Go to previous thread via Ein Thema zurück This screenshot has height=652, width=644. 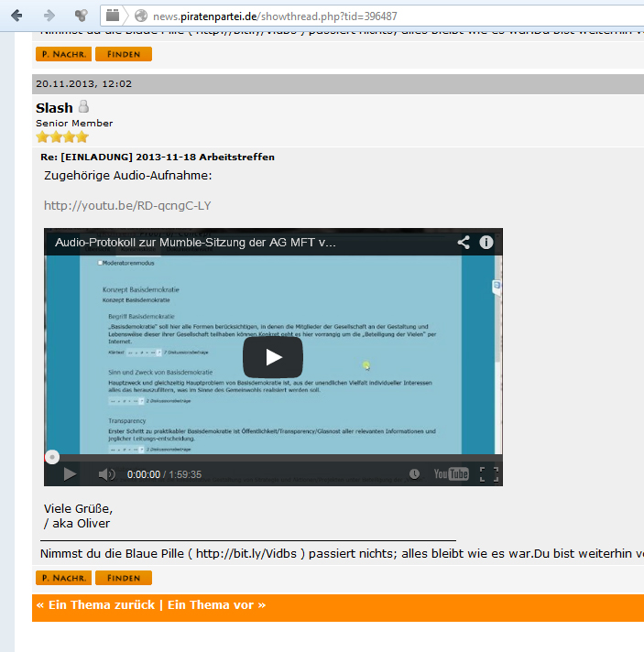click(x=96, y=605)
